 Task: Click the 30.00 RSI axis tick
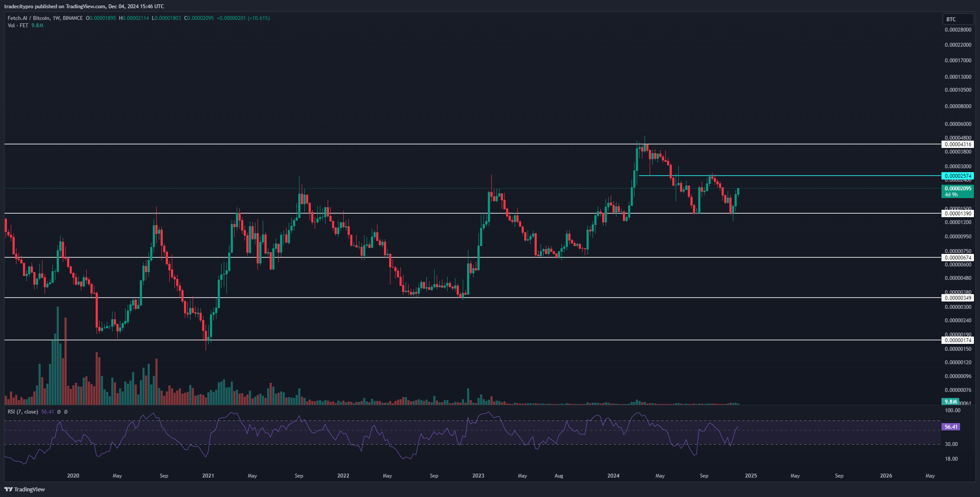click(951, 444)
